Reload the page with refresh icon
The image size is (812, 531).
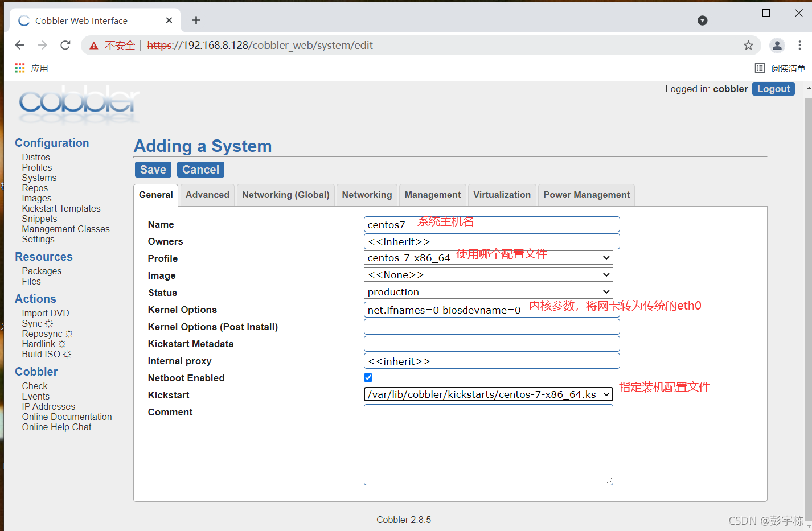coord(65,45)
